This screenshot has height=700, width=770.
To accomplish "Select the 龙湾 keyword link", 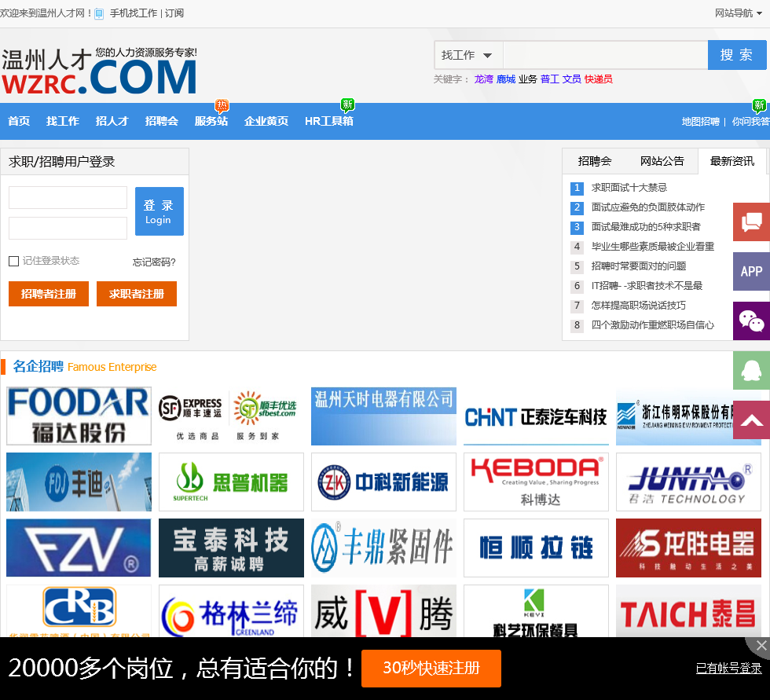I will tap(483, 79).
